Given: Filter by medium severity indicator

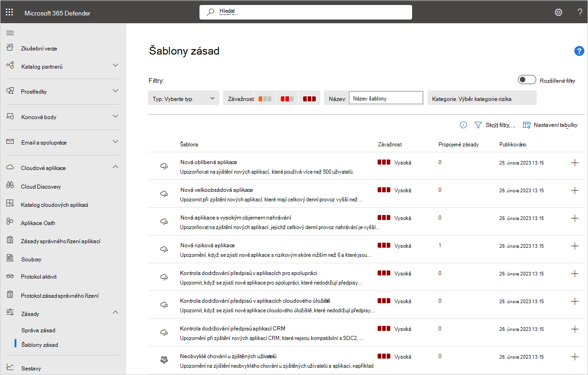Looking at the screenshot, I should click(x=287, y=99).
